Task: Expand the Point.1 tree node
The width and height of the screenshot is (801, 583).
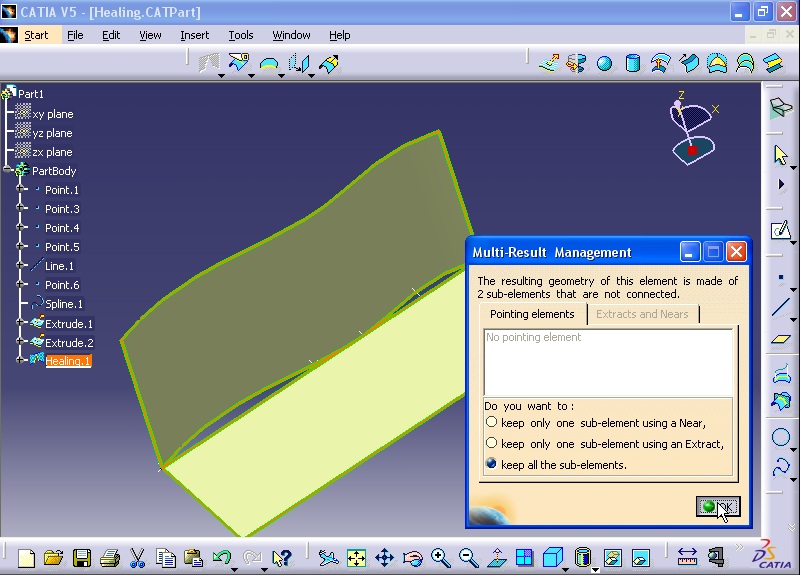Action: tap(20, 189)
